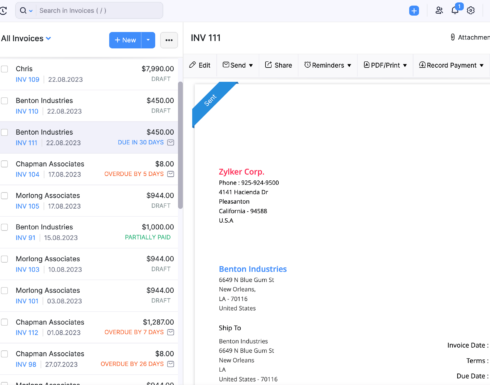Select checkbox for Chris INV 109
The height and width of the screenshot is (385, 490).
[4, 69]
